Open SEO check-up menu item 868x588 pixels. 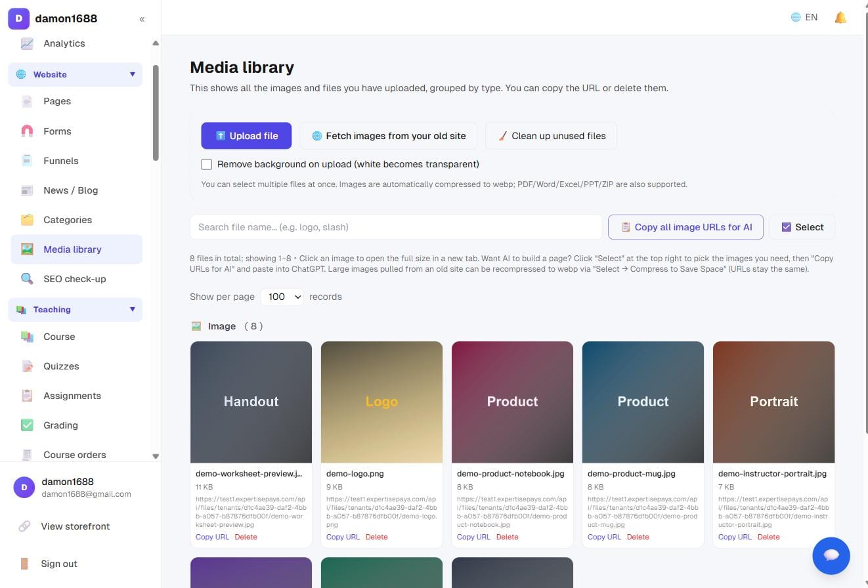pyautogui.click(x=76, y=279)
